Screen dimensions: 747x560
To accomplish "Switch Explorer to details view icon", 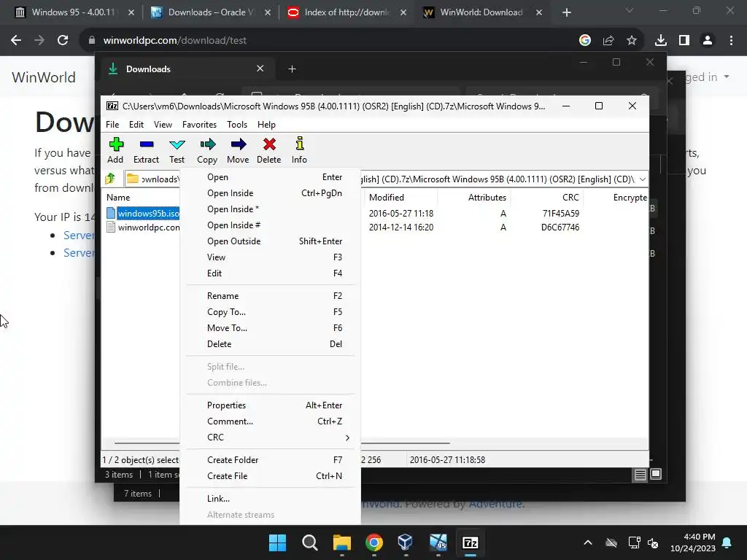I will click(640, 474).
